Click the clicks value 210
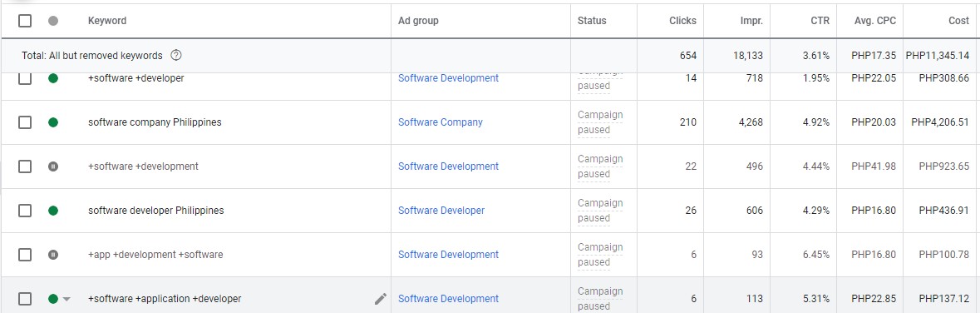Viewport: 980px width, 313px height. (688, 122)
